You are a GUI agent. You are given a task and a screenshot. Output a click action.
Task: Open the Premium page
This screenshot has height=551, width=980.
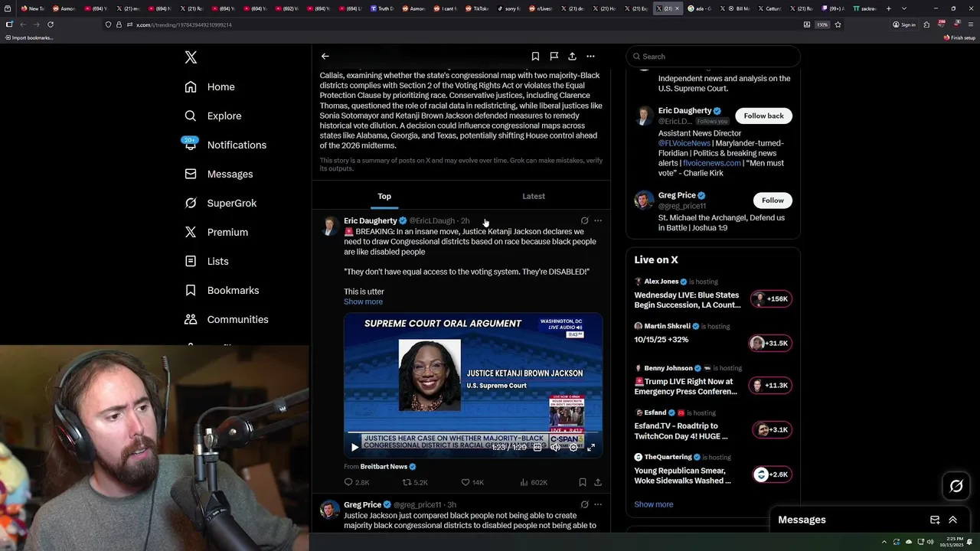[x=216, y=232]
